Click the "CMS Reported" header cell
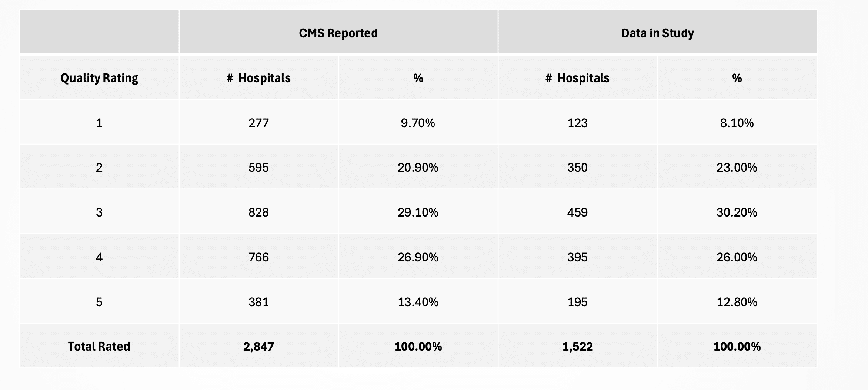 [x=338, y=33]
